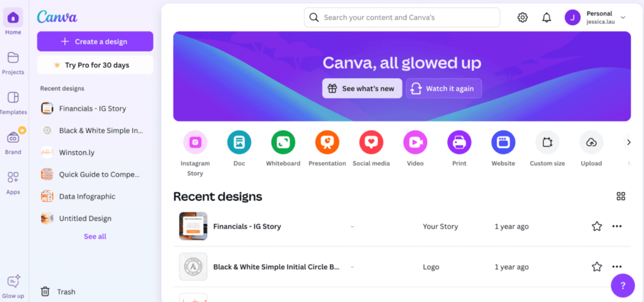Open the Financials - IG Story thumbnail in list

193,226
